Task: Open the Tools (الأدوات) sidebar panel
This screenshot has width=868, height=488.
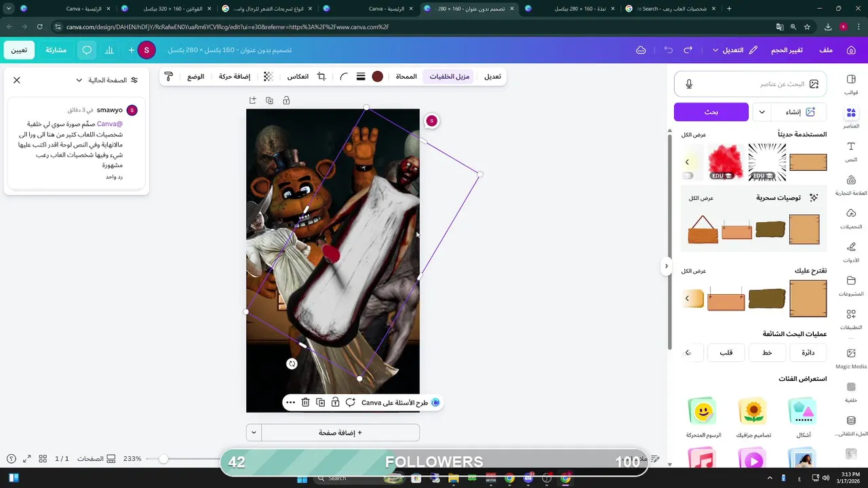Action: [x=851, y=251]
